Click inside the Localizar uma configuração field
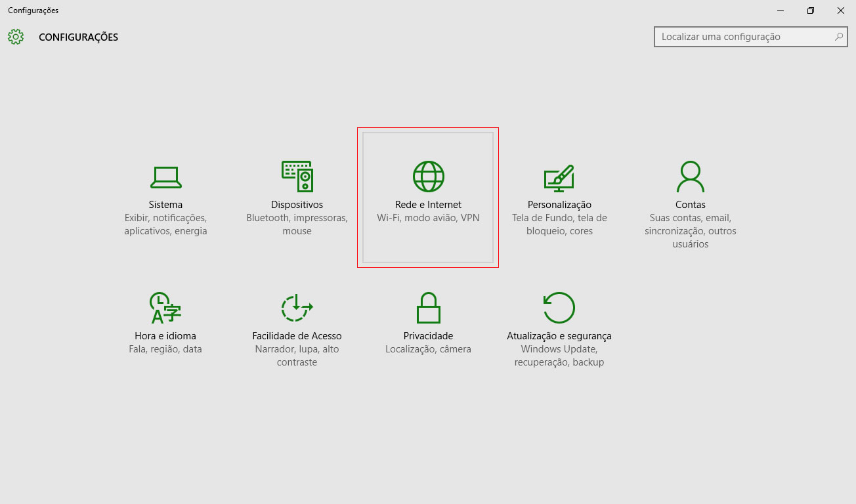The height and width of the screenshot is (504, 856). click(751, 37)
